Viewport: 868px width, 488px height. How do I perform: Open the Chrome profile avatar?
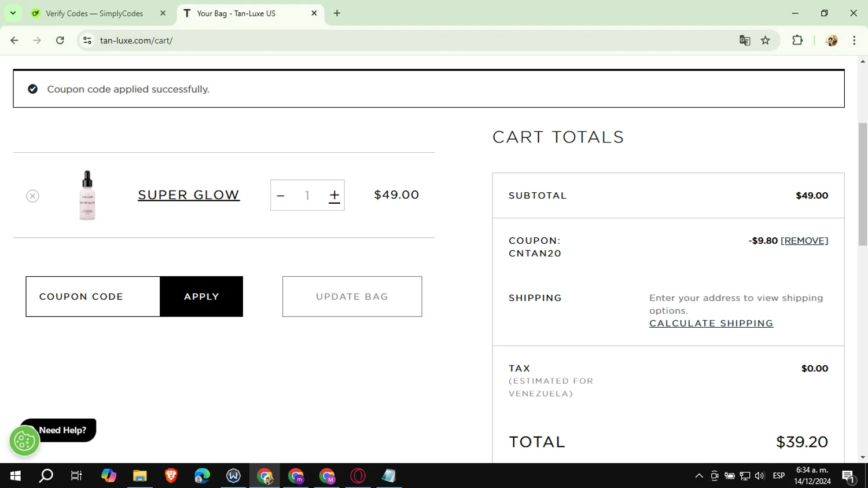tap(832, 41)
